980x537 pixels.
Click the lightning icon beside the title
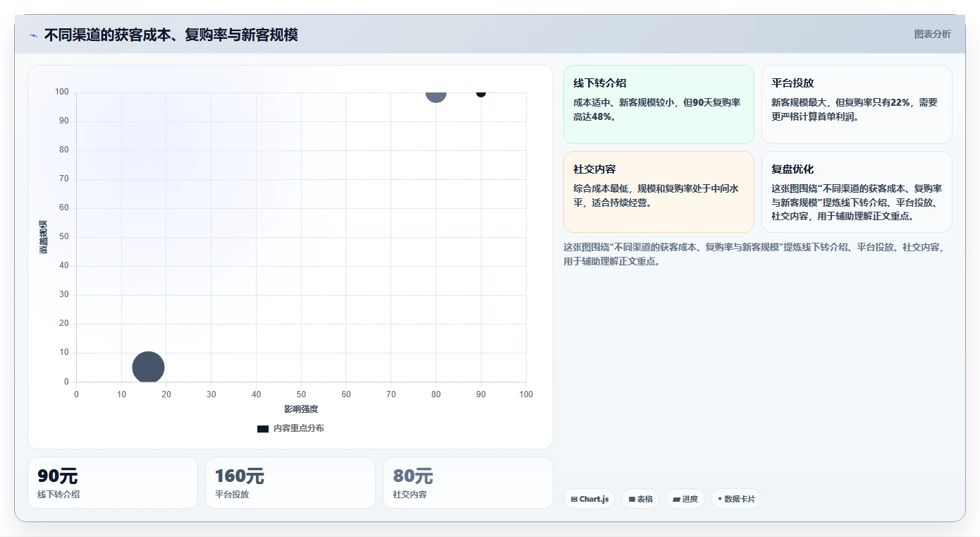pos(33,35)
